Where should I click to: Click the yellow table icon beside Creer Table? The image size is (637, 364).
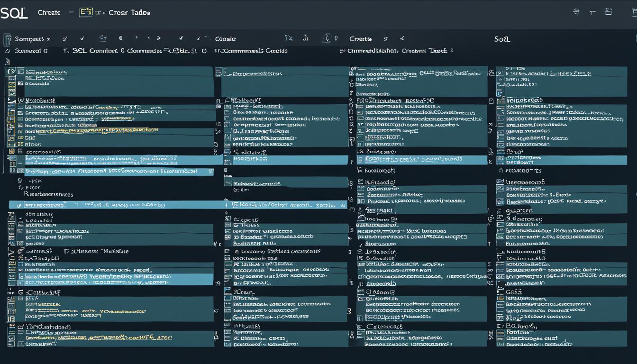(x=86, y=12)
